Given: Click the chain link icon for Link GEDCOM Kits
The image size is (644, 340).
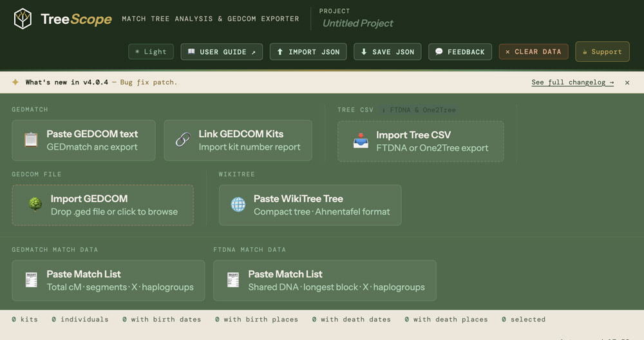Looking at the screenshot, I should 183,140.
